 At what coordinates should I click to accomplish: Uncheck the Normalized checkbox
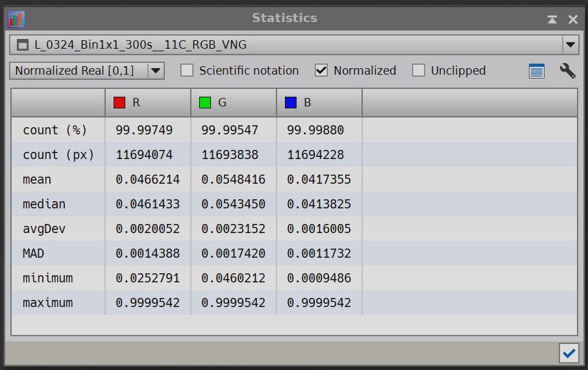click(x=321, y=70)
